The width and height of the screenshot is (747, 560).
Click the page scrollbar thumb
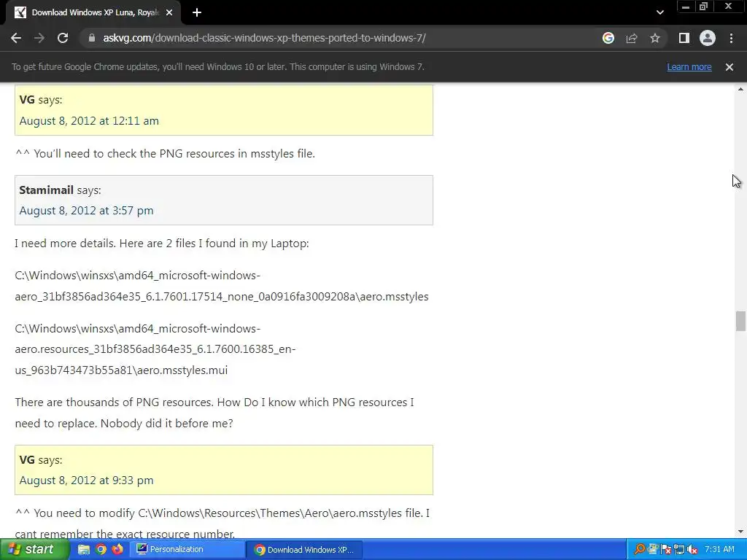tap(740, 321)
